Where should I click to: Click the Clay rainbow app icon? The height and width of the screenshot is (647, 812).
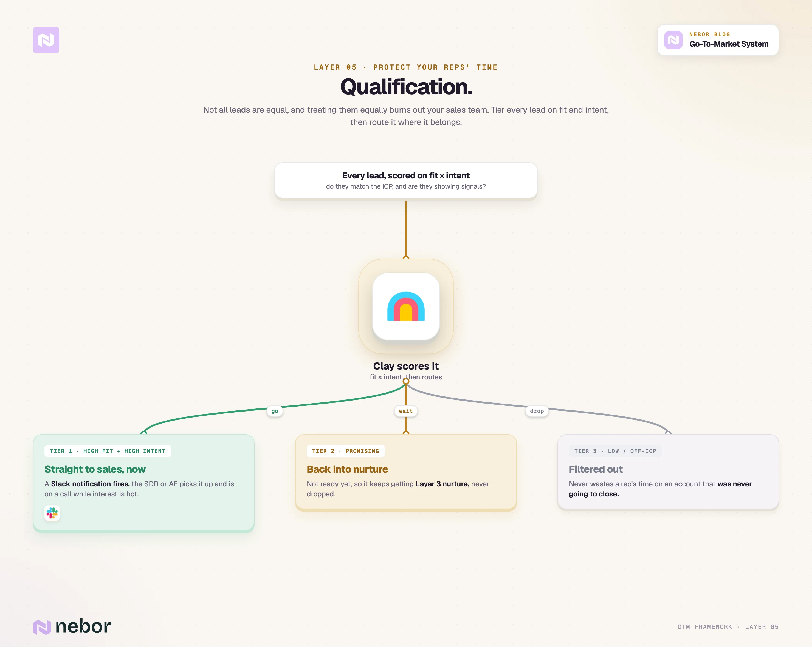point(406,306)
